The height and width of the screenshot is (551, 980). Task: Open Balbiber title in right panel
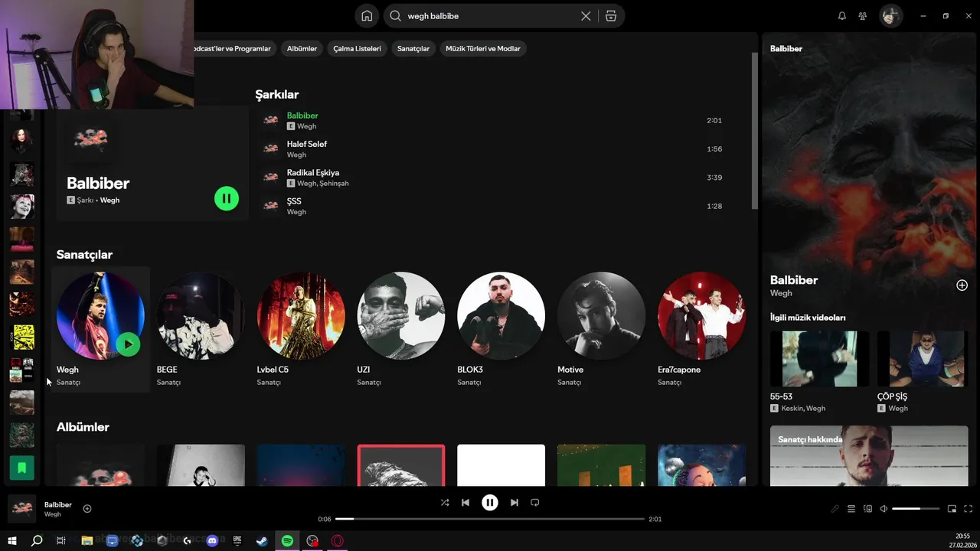(794, 280)
